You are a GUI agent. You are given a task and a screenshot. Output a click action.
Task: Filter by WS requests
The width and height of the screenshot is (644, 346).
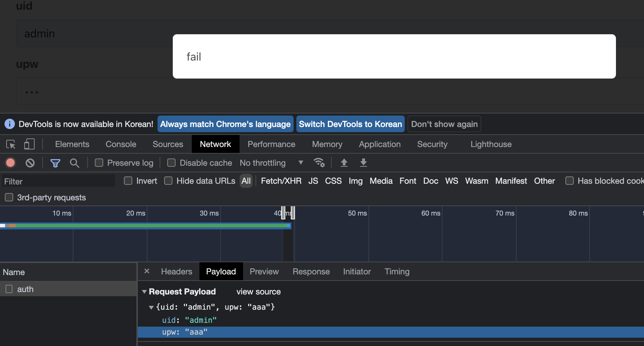click(x=452, y=181)
